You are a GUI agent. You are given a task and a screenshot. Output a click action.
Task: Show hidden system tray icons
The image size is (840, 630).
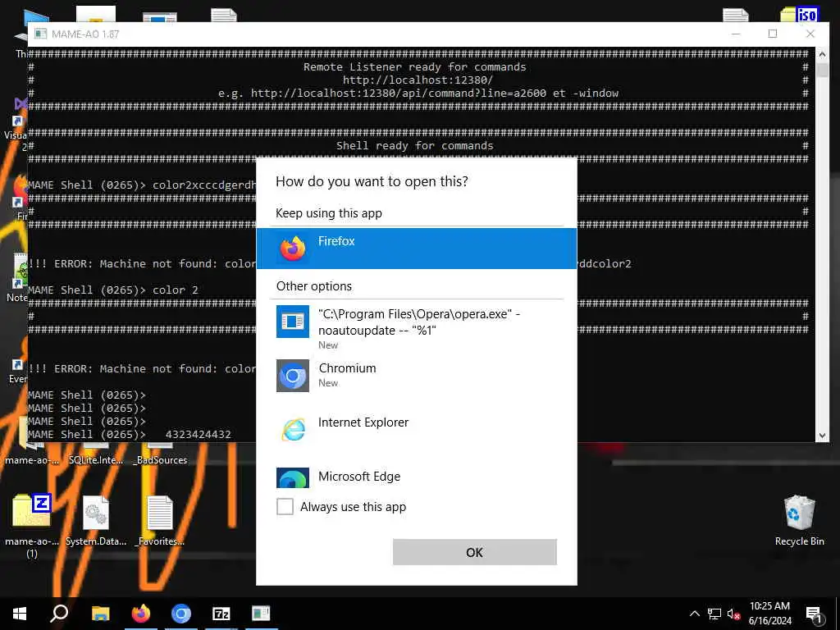(x=694, y=614)
